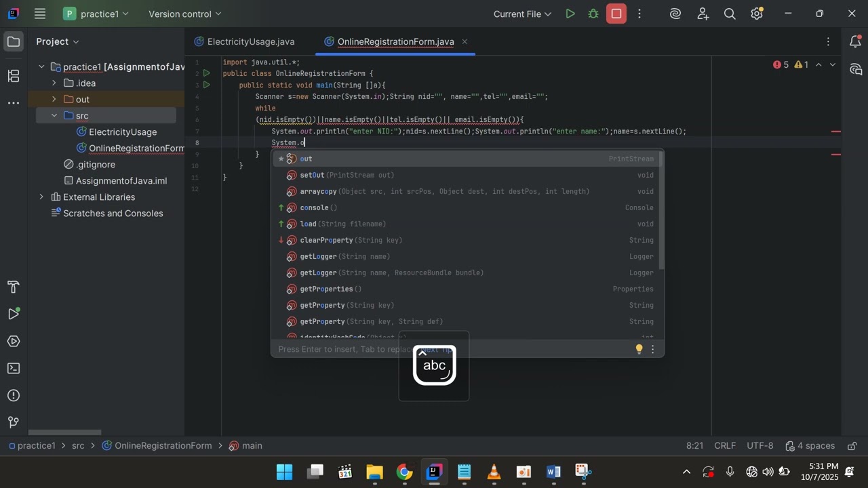The image size is (868, 488).
Task: Change UTF-8 encoding in status bar
Action: (x=760, y=446)
